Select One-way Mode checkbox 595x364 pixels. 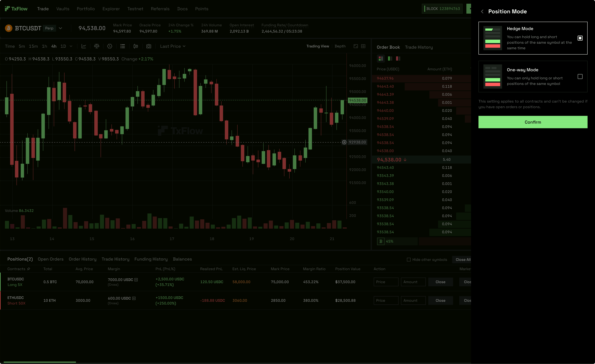[580, 77]
